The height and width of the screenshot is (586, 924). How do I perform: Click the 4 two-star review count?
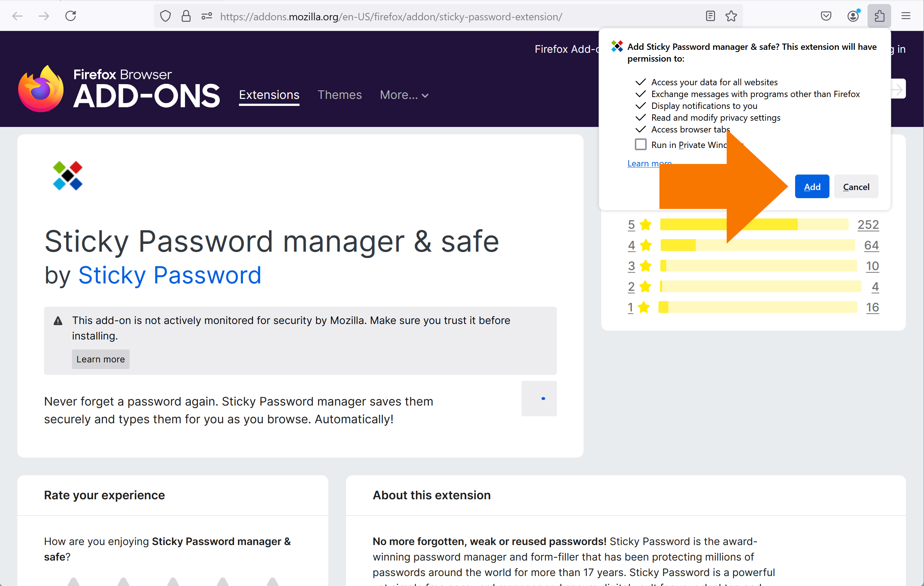pyautogui.click(x=875, y=286)
